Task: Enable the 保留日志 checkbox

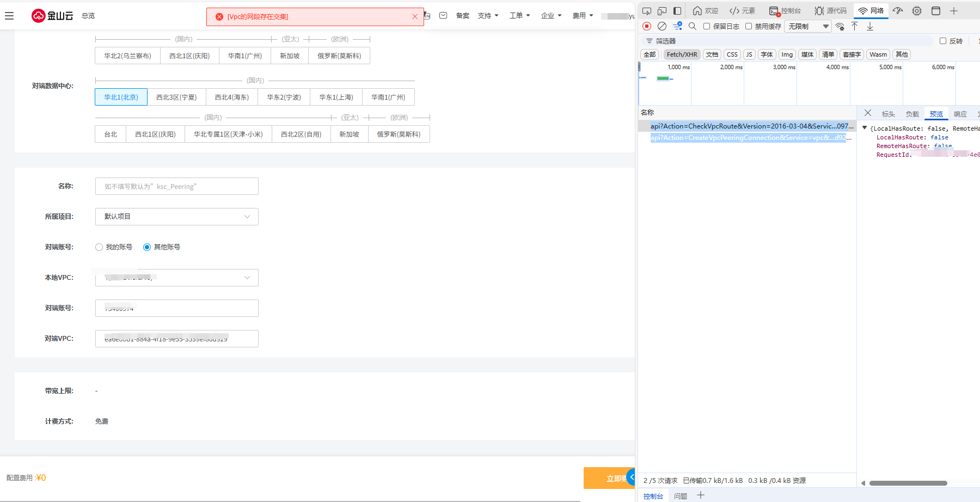Action: coord(707,26)
